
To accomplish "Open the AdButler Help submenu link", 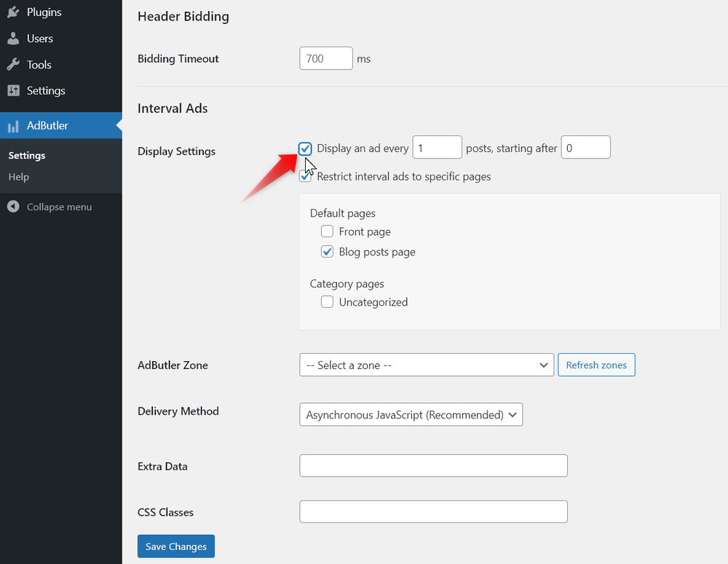I will [19, 177].
